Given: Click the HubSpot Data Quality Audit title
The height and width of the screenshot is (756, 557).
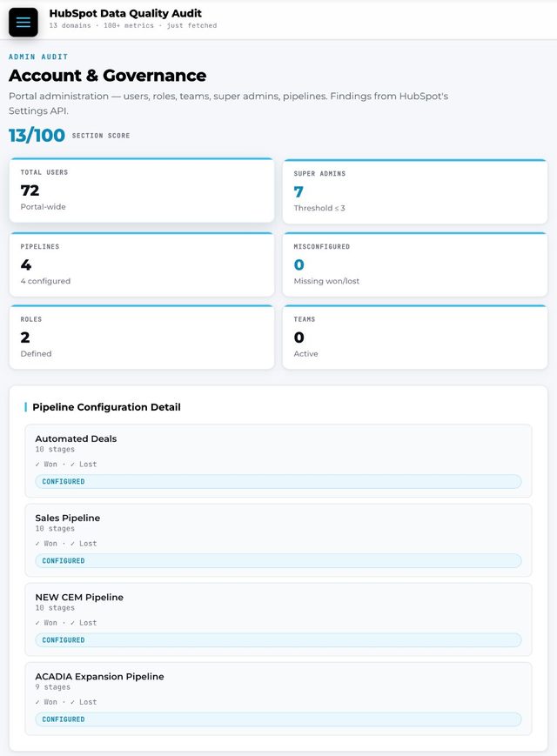Looking at the screenshot, I should point(125,14).
